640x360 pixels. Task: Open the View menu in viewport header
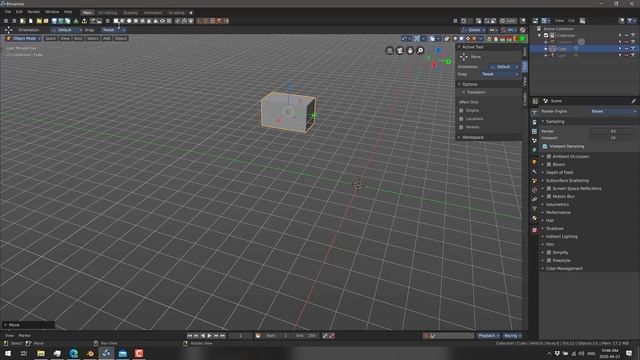point(65,38)
